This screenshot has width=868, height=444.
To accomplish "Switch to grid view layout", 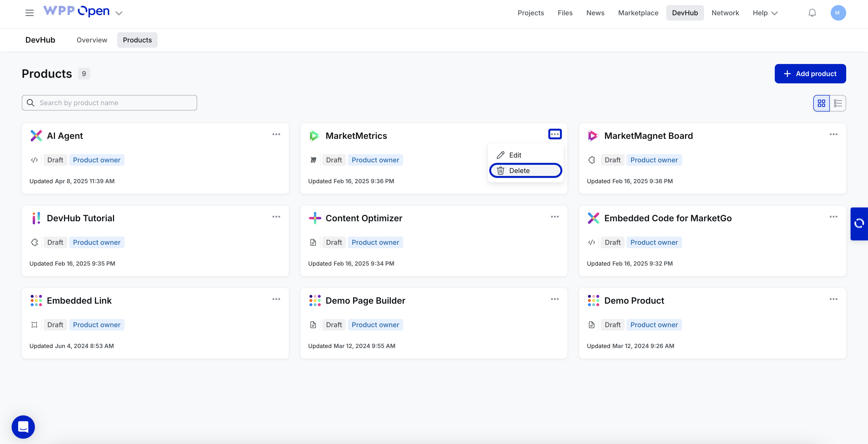I will (x=821, y=103).
